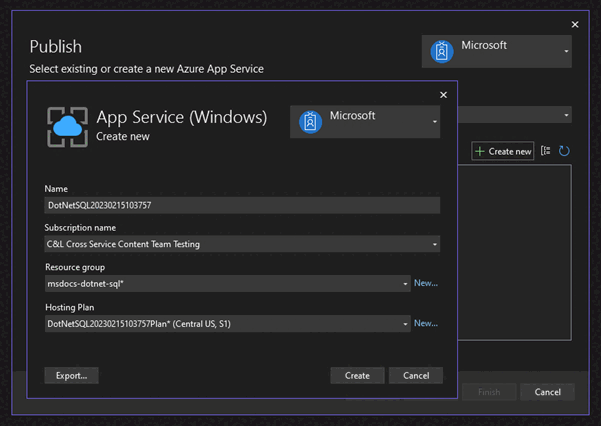Close the App Service (Windows) dialog
Screen dimensions: 601x426
(443, 95)
